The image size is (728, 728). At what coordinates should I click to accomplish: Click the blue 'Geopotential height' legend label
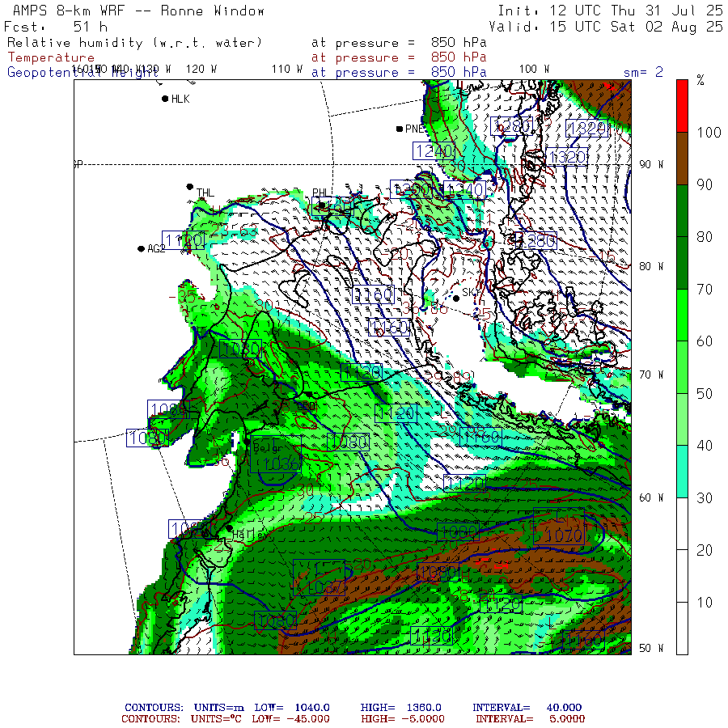coord(83,73)
